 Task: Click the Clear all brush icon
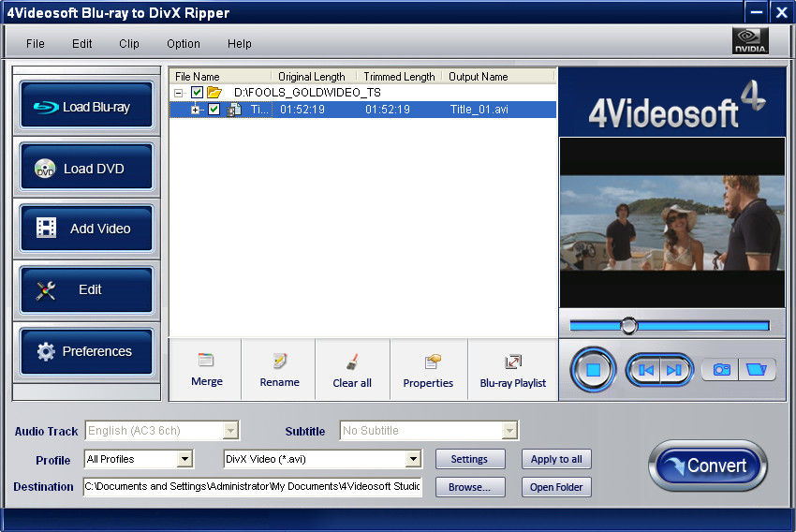(x=352, y=362)
